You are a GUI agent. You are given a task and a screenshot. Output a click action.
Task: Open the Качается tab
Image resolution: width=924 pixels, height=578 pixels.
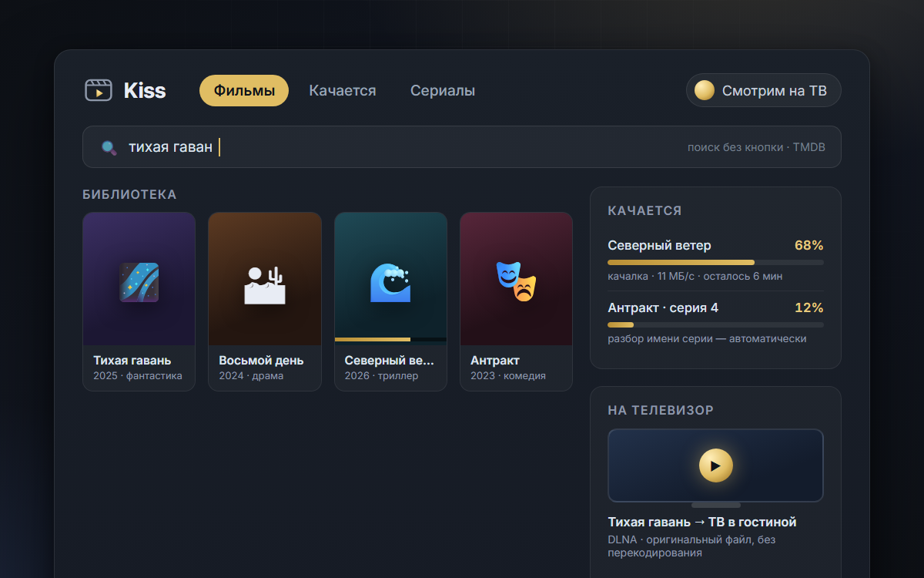[343, 90]
